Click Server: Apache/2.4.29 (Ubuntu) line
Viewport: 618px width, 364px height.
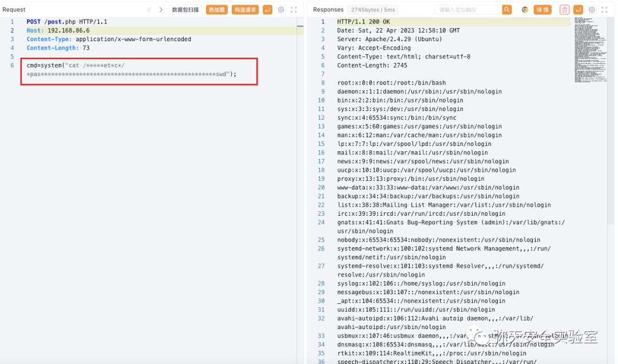[390, 39]
